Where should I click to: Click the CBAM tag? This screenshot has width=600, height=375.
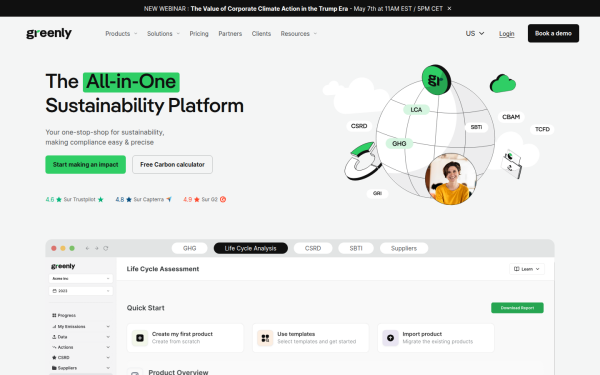[x=511, y=117]
